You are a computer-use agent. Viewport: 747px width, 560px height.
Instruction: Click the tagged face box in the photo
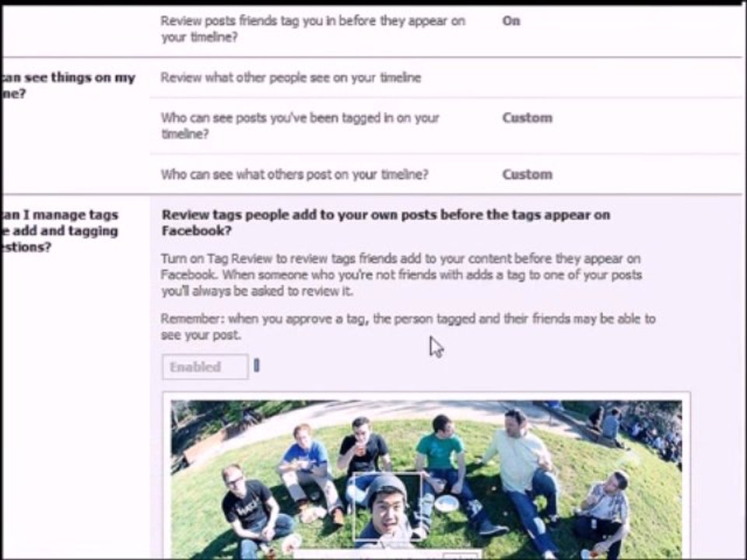[x=388, y=506]
